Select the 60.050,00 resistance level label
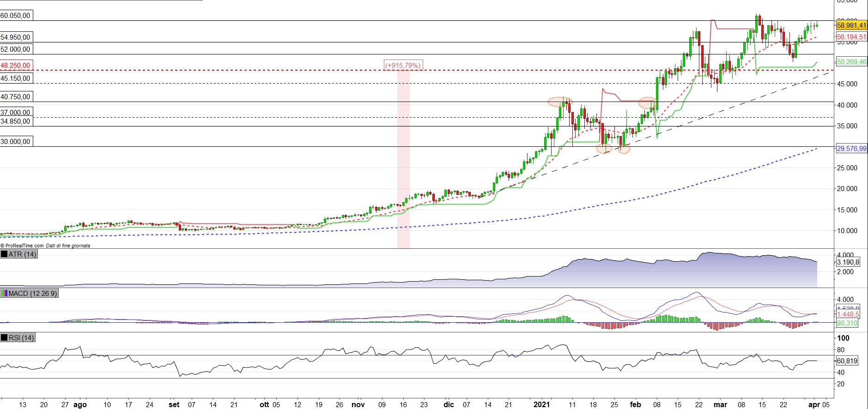This screenshot has width=868, height=409. [x=15, y=16]
